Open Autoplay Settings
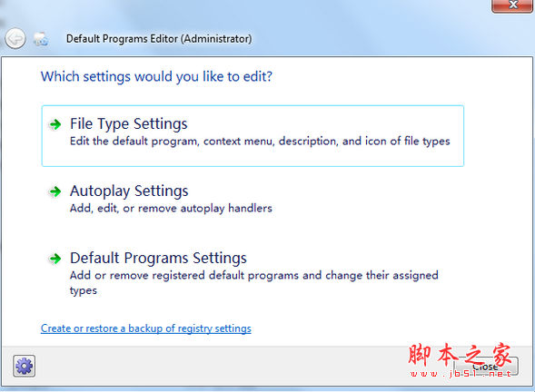The width and height of the screenshot is (535, 392). [129, 191]
